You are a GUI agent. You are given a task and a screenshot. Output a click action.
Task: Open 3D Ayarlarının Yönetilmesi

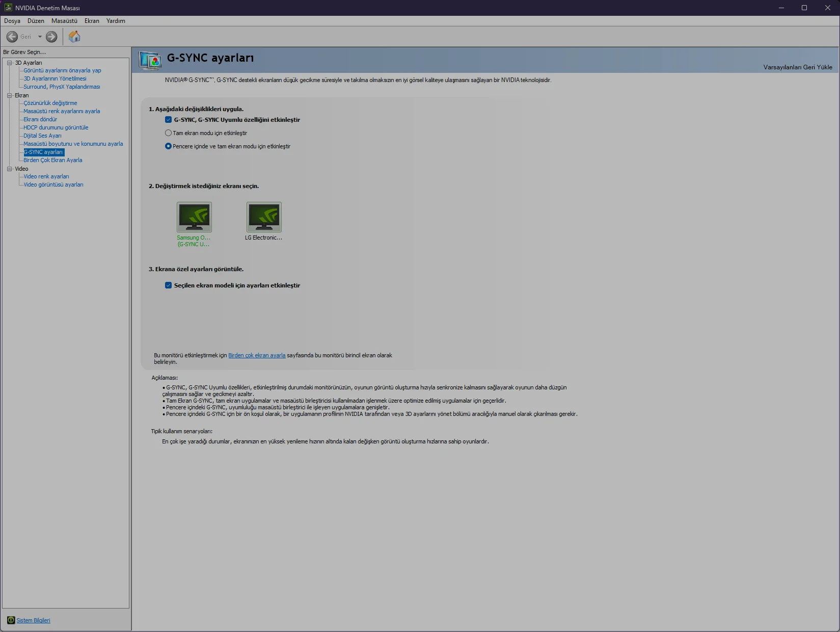[x=55, y=78]
